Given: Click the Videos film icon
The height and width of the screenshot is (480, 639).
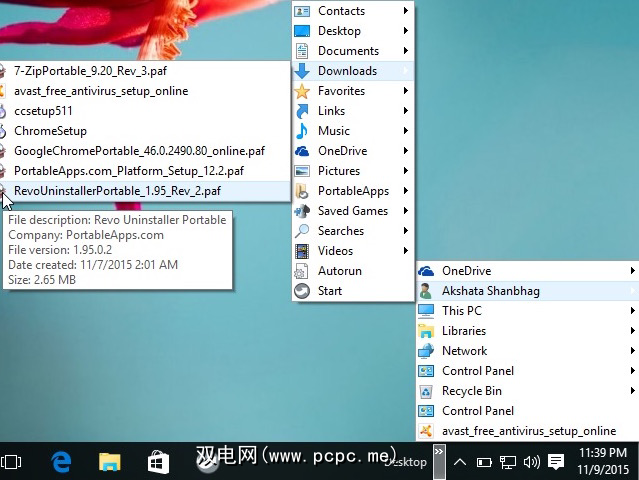Looking at the screenshot, I should tap(302, 251).
